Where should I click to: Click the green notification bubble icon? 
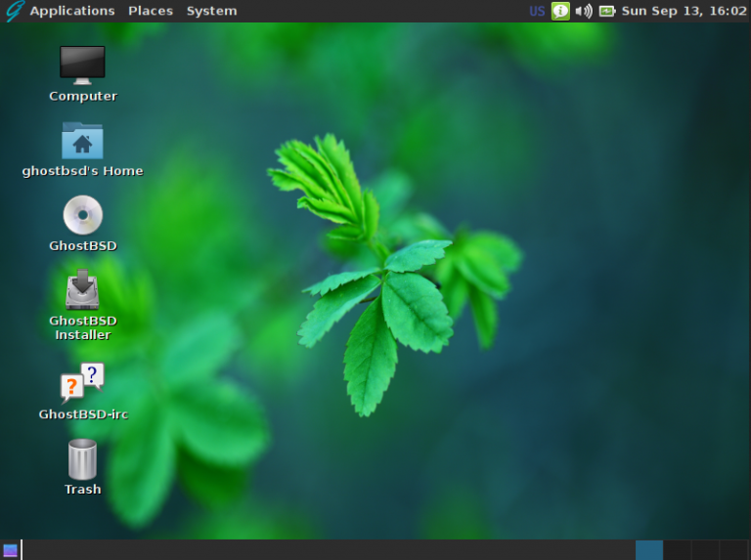tap(560, 11)
